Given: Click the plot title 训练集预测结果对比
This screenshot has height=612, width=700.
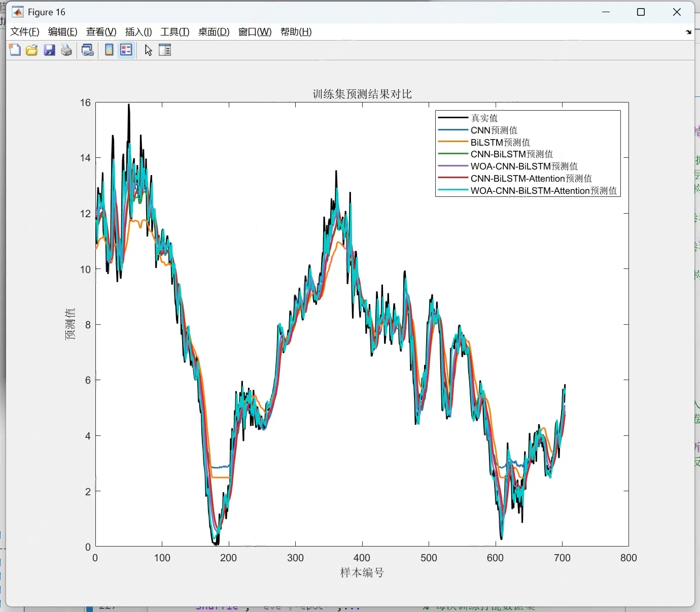Looking at the screenshot, I should click(362, 94).
